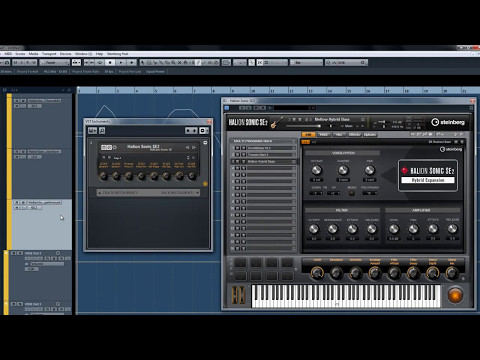Image resolution: width=480 pixels, height=360 pixels.
Task: Click the last quick control knob in HALion
Action: (x=452, y=273)
